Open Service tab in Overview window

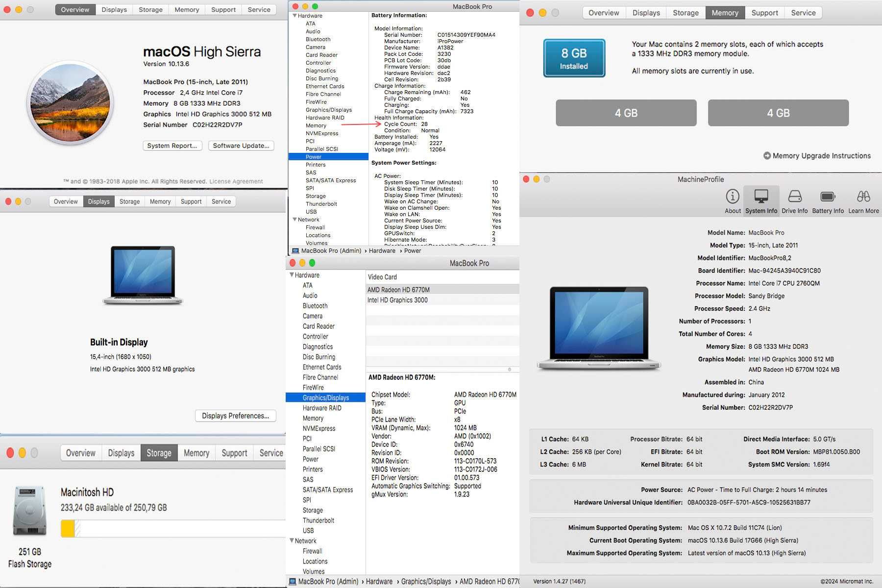click(259, 10)
